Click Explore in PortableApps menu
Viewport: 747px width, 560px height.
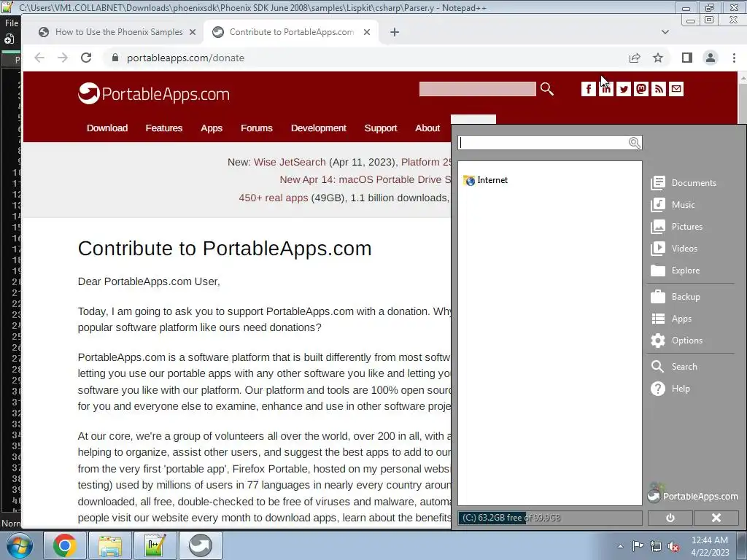(x=676, y=271)
